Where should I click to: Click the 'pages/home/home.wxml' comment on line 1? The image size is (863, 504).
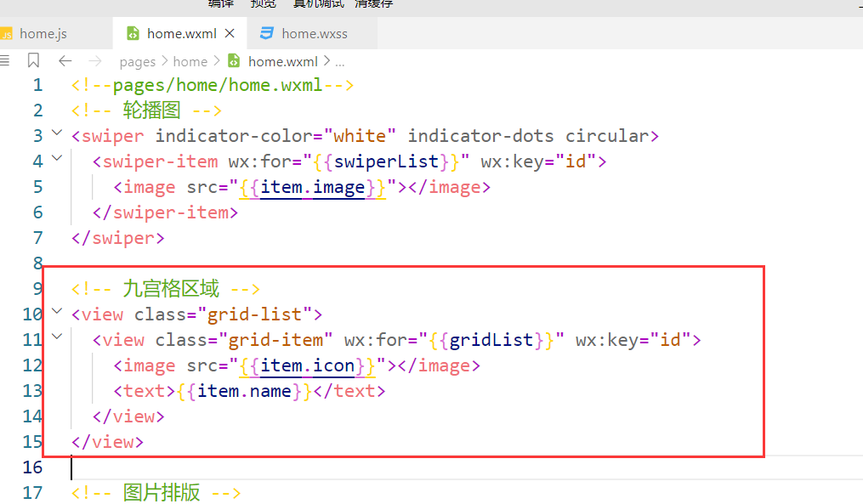pos(218,85)
